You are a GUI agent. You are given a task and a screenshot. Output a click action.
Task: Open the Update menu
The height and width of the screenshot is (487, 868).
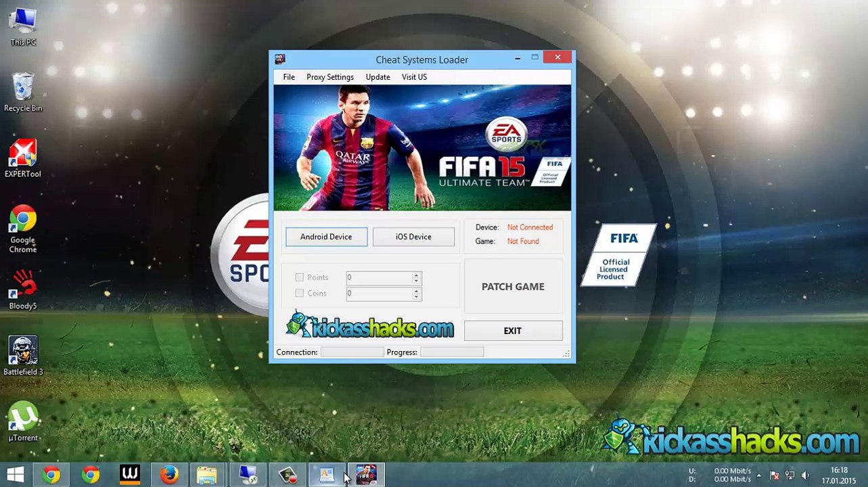coord(378,77)
